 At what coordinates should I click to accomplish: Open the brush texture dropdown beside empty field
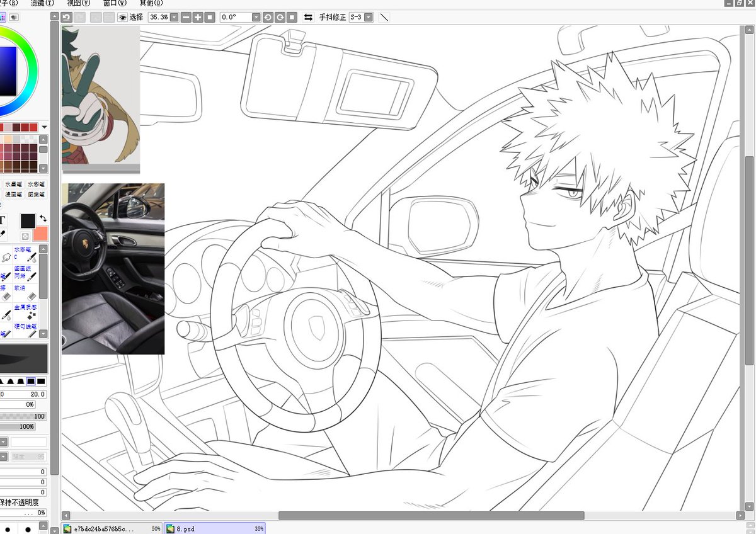(3, 442)
